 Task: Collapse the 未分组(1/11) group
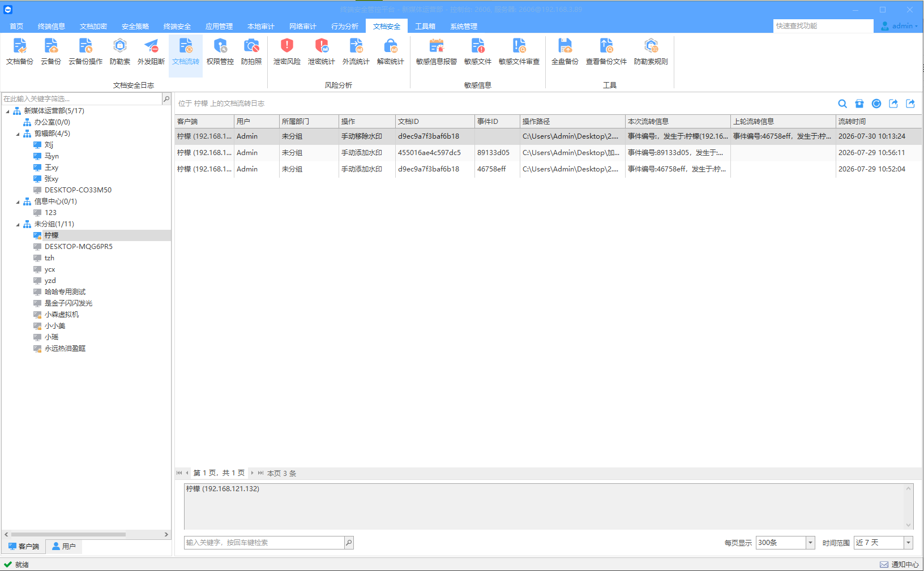(x=18, y=225)
